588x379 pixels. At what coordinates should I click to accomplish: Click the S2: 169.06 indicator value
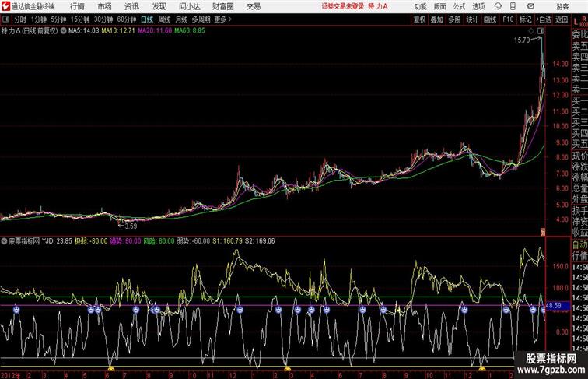pos(260,241)
